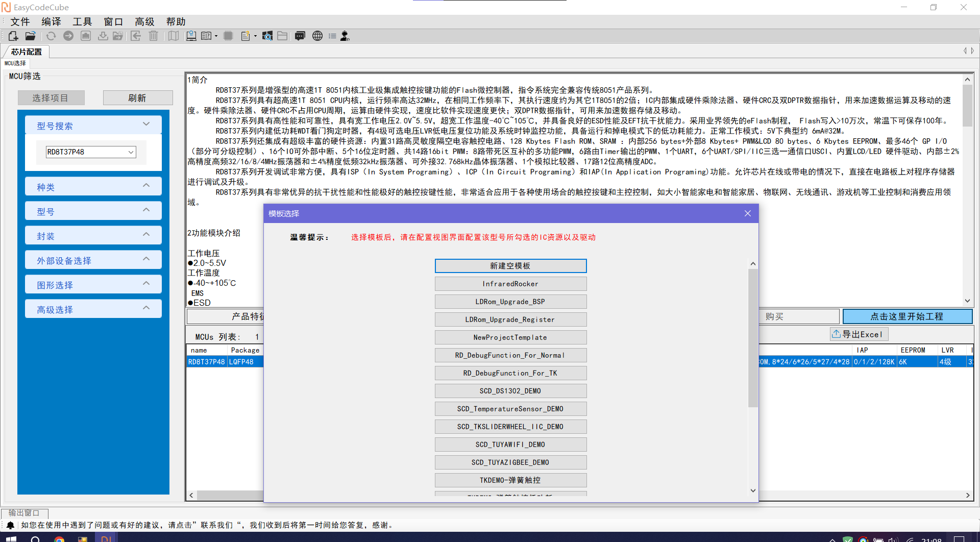Choose the InfraredRocker template
Viewport: 980px width, 542px height.
(x=510, y=284)
